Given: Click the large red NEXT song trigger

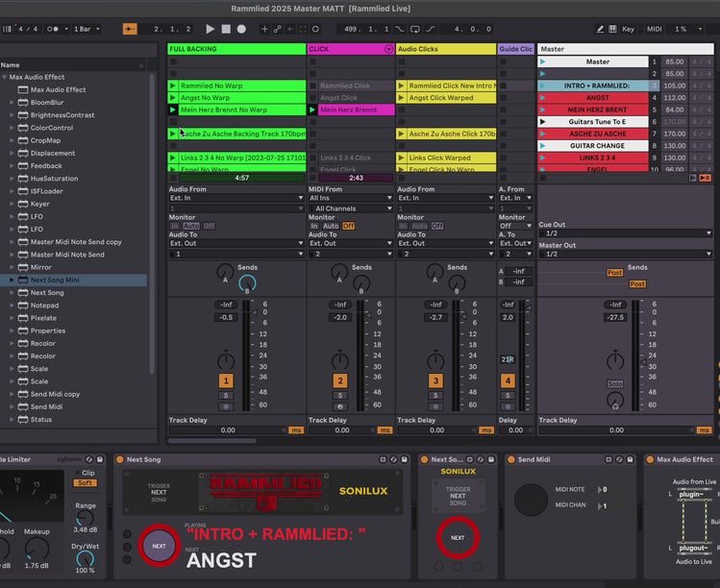Looking at the screenshot, I should [x=159, y=546].
